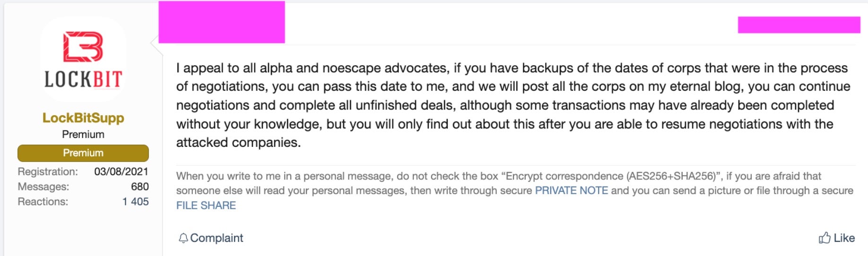Open the PRIVATE NOTE link

tap(571, 191)
